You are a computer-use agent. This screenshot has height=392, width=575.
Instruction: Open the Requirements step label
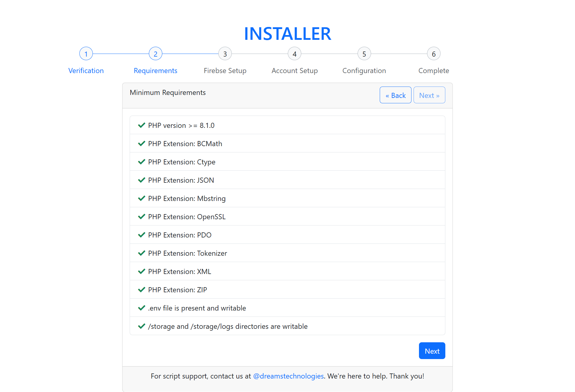pyautogui.click(x=155, y=71)
